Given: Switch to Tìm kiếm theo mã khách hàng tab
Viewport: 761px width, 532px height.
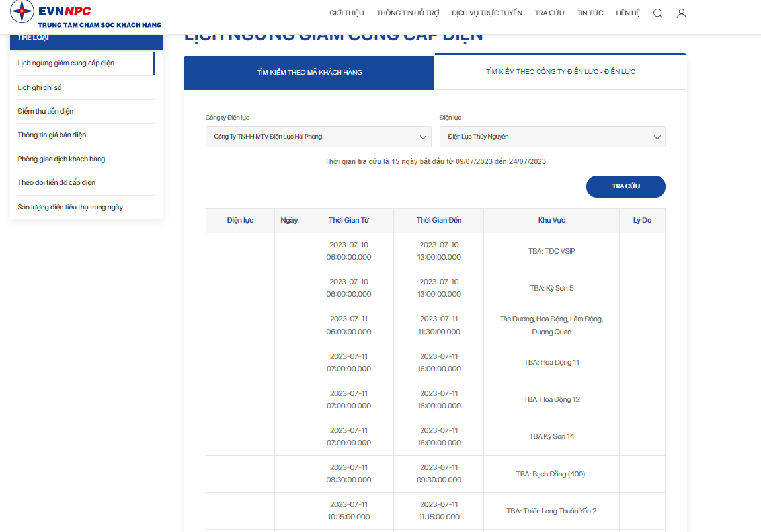Looking at the screenshot, I should tap(309, 72).
